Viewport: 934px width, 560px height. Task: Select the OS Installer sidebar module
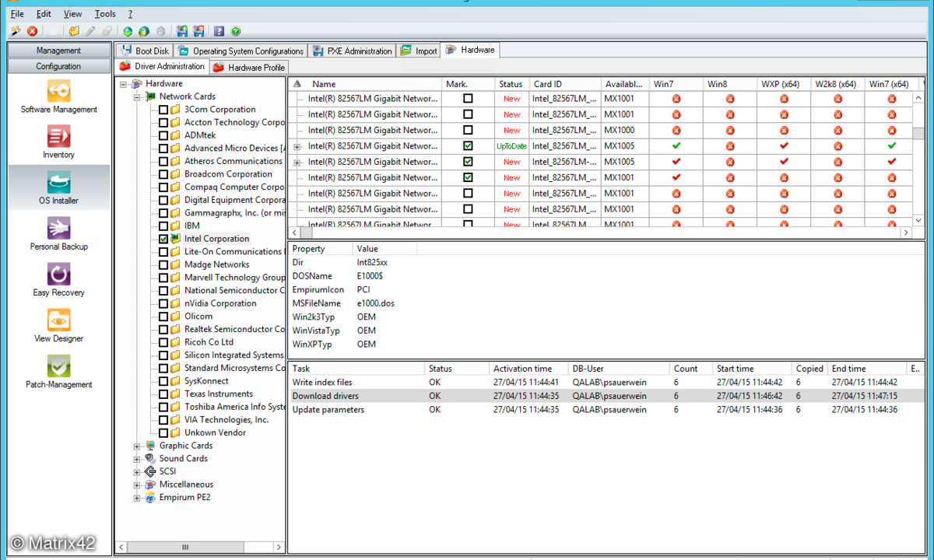(x=59, y=188)
